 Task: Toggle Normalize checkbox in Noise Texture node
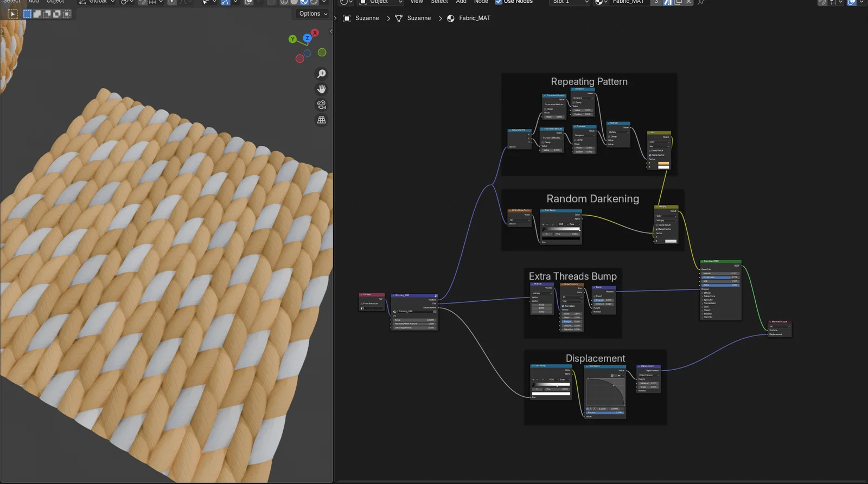[563, 306]
